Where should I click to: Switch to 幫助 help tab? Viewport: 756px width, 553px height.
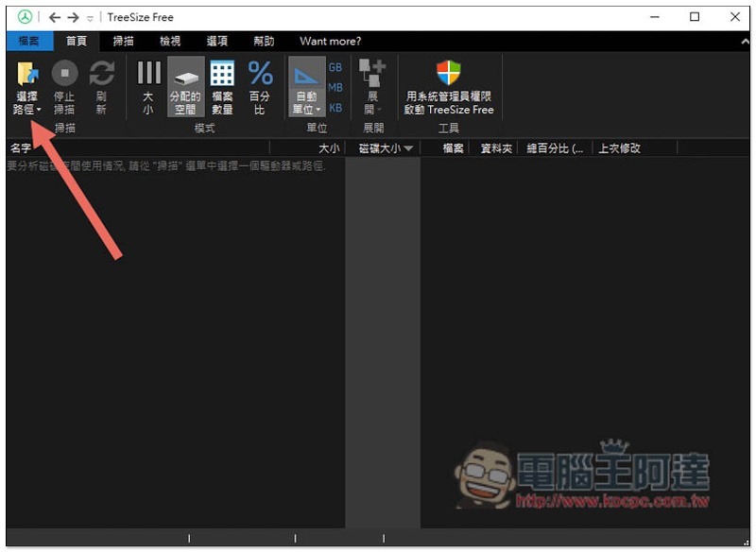click(x=264, y=42)
